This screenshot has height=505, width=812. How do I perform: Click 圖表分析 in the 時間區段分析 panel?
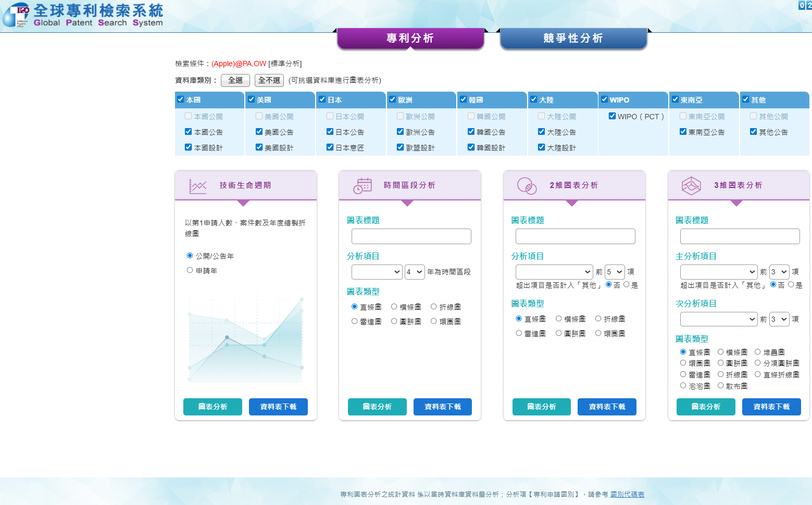377,407
